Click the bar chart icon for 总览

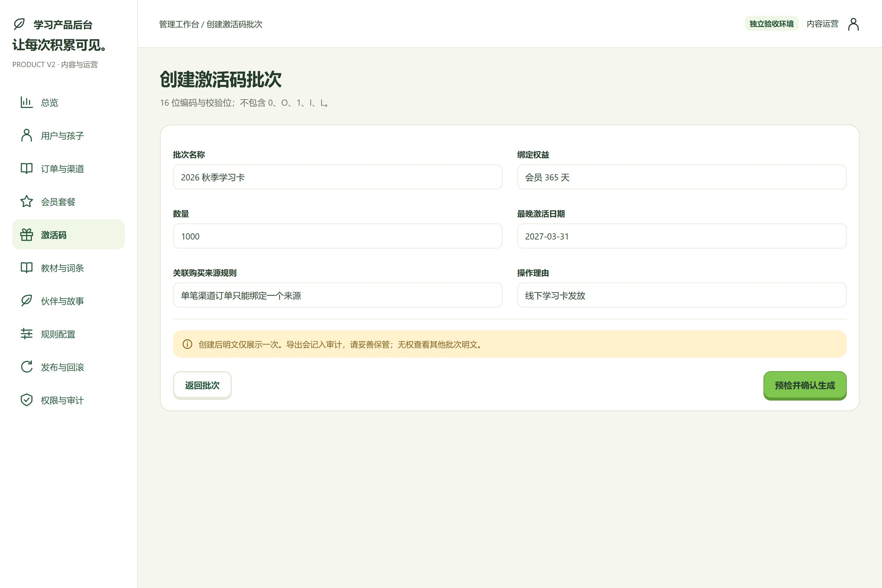pos(27,102)
